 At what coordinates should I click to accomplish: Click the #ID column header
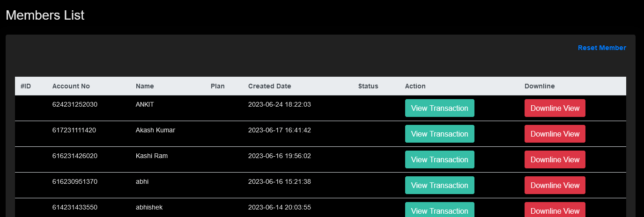click(26, 86)
